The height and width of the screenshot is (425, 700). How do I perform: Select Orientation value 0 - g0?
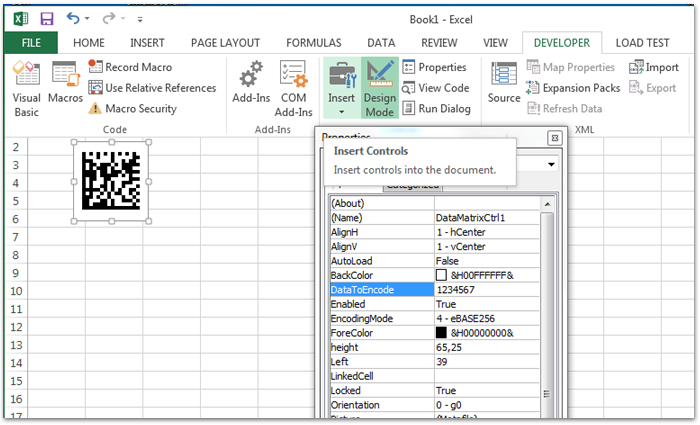click(487, 405)
